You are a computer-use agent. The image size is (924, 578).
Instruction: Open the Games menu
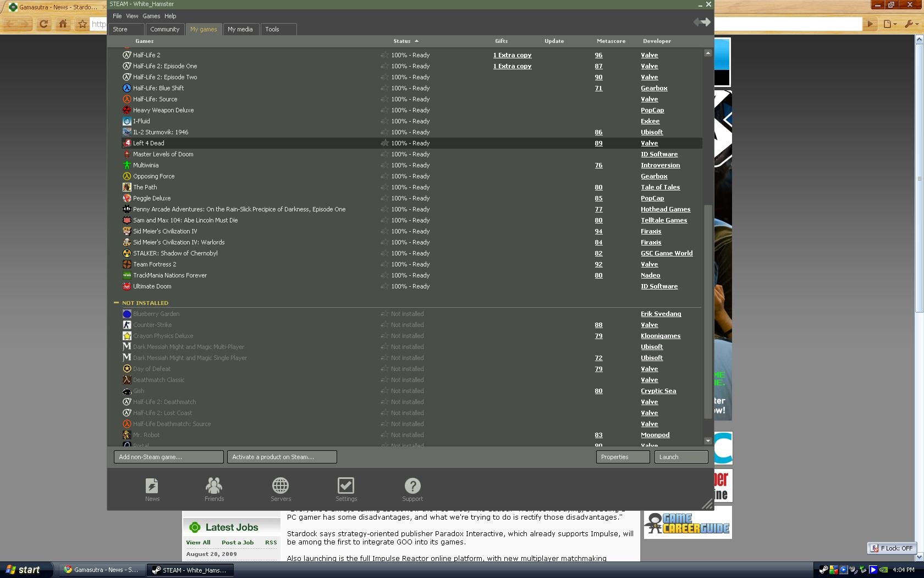[x=151, y=16]
